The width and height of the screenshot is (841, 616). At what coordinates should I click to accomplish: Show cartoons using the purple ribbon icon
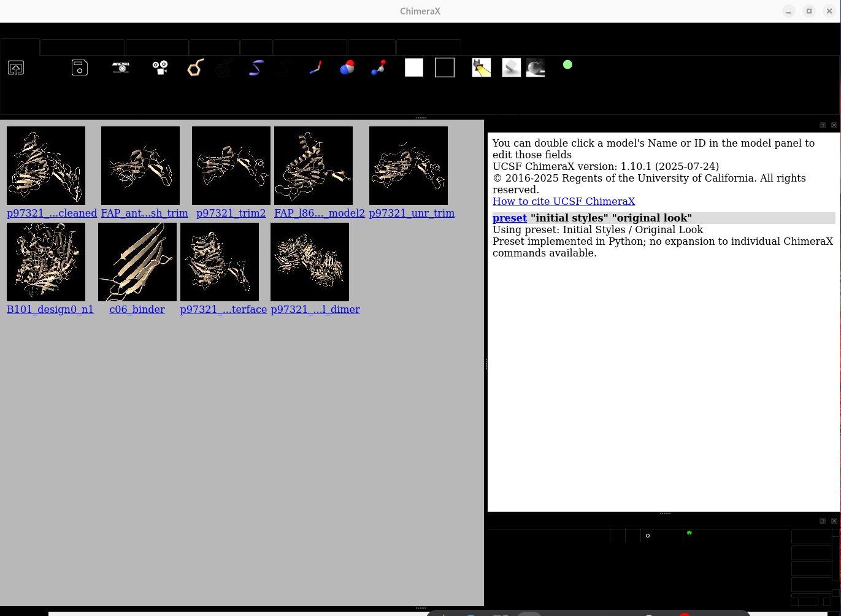256,67
